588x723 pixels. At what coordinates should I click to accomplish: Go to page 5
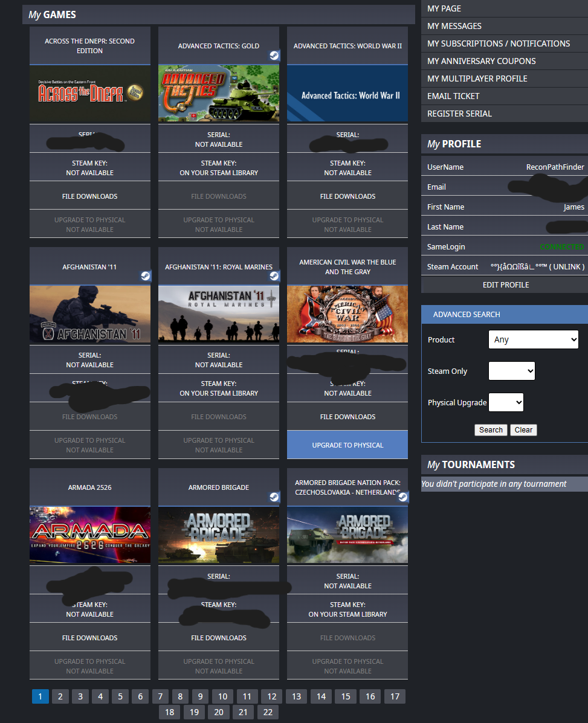coord(120,696)
